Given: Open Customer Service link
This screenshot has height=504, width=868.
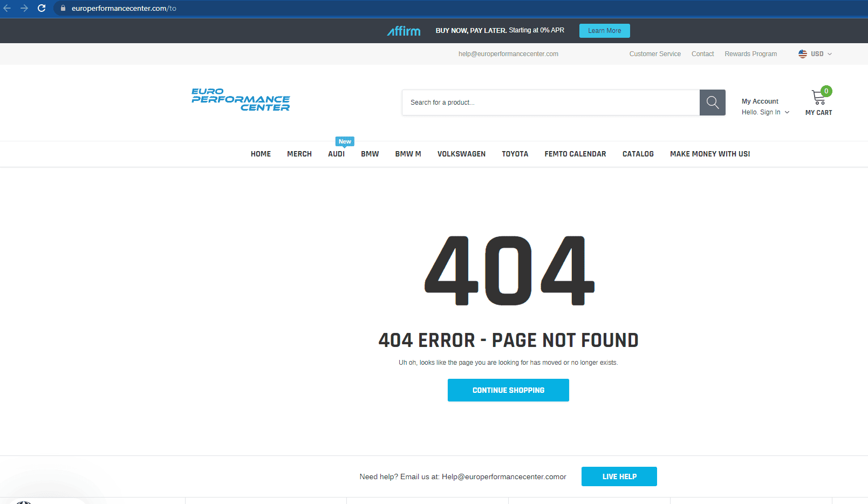Looking at the screenshot, I should [x=655, y=54].
